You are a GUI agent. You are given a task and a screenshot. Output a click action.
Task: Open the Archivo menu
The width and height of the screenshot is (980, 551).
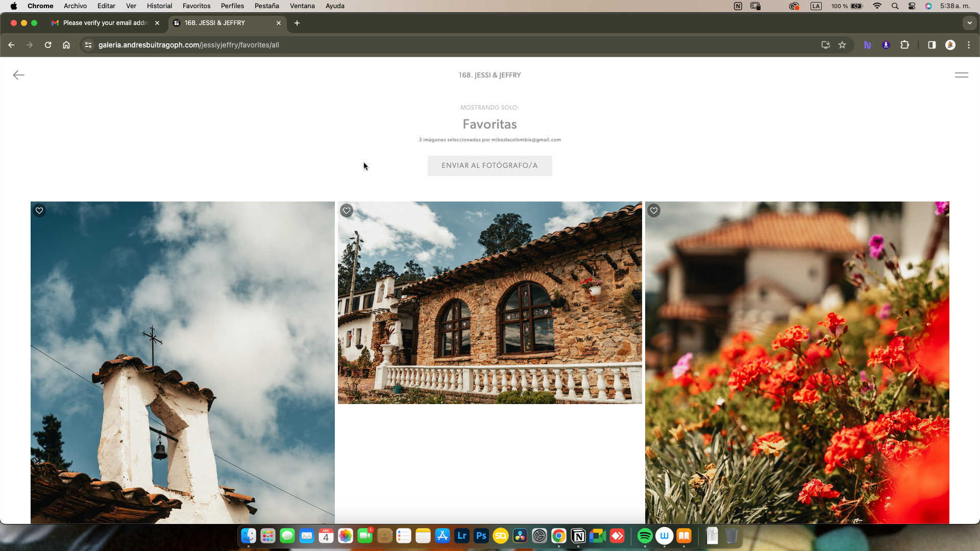pos(75,6)
